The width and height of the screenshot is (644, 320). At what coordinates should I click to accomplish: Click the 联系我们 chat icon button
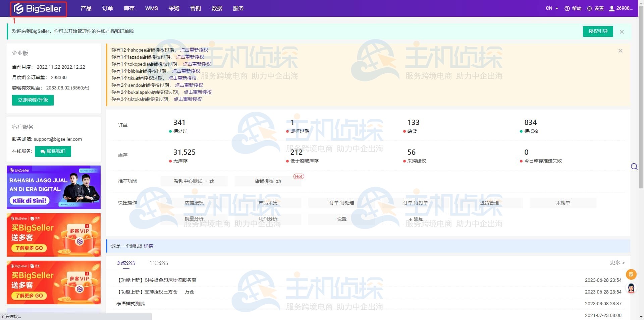[x=53, y=151]
